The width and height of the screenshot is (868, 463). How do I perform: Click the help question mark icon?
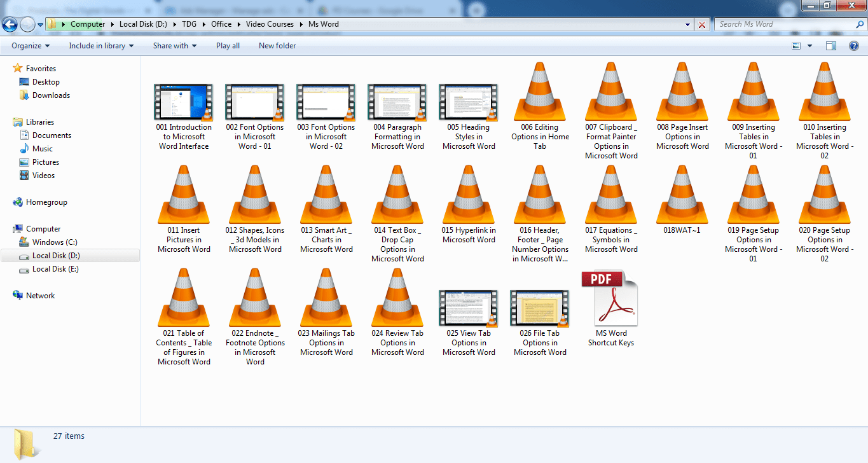(854, 46)
